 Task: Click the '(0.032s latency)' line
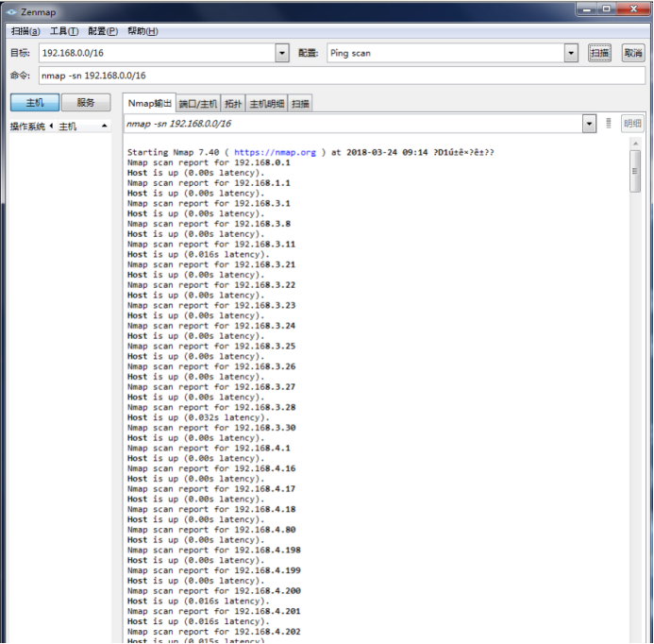tap(198, 417)
